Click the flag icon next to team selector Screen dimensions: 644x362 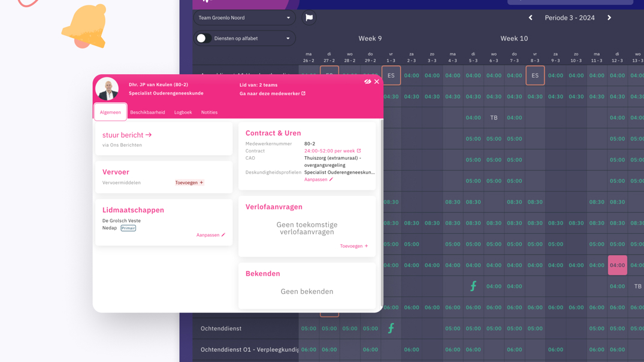tap(309, 18)
